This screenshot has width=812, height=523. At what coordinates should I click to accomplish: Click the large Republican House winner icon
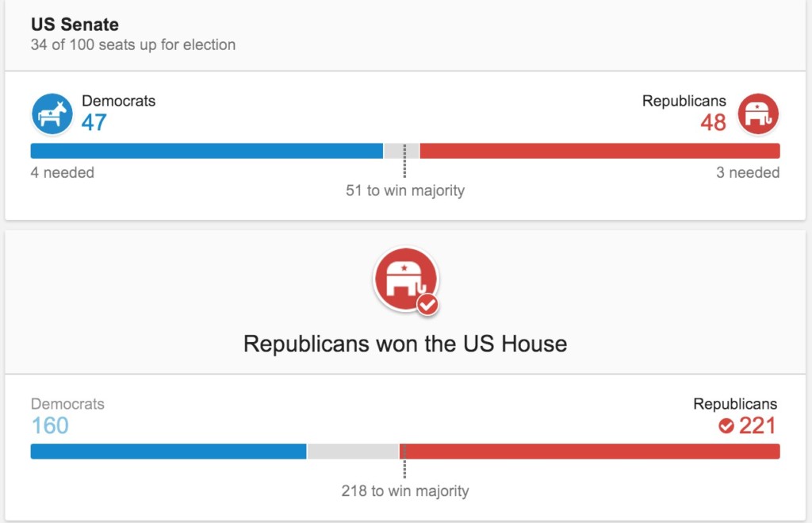coord(404,279)
